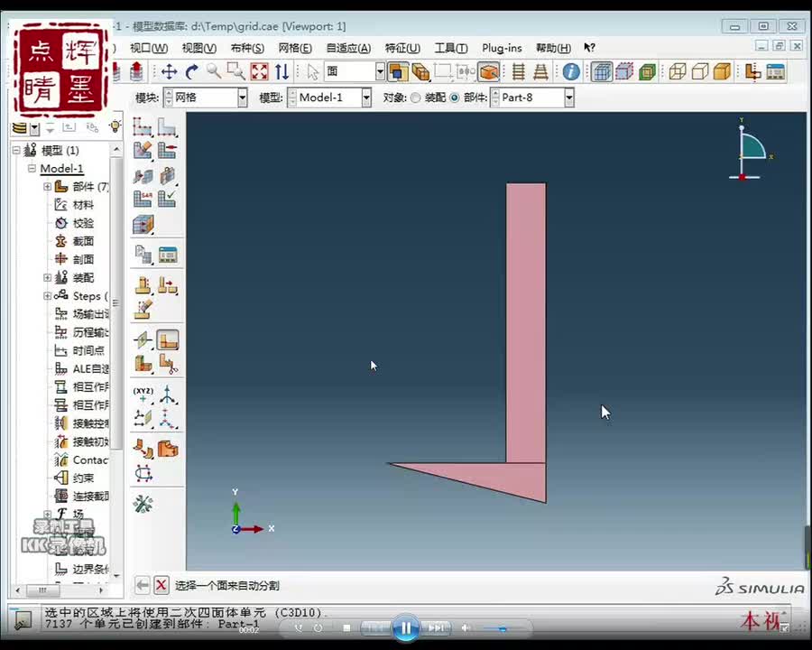Activate the Magnify view tool
This screenshot has width=812, height=650.
[x=214, y=71]
